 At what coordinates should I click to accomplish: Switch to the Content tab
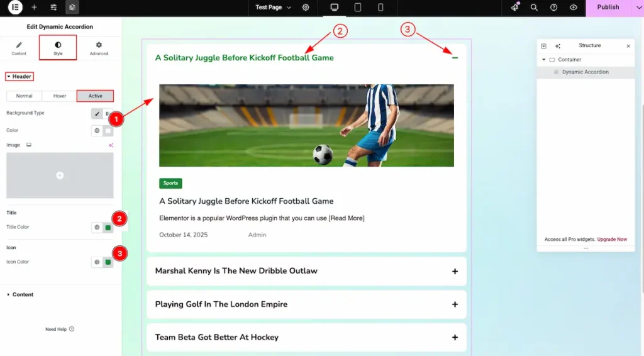(x=19, y=48)
